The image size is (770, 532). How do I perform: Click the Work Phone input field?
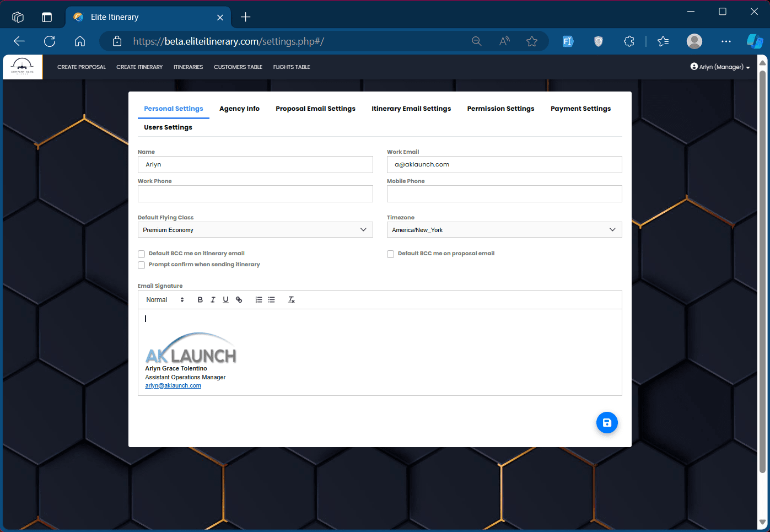tap(255, 194)
